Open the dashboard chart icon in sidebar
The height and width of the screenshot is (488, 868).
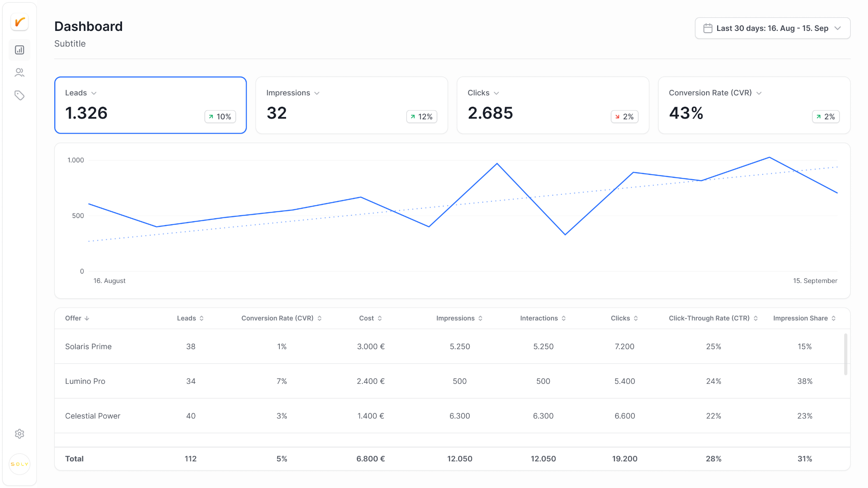coord(19,50)
